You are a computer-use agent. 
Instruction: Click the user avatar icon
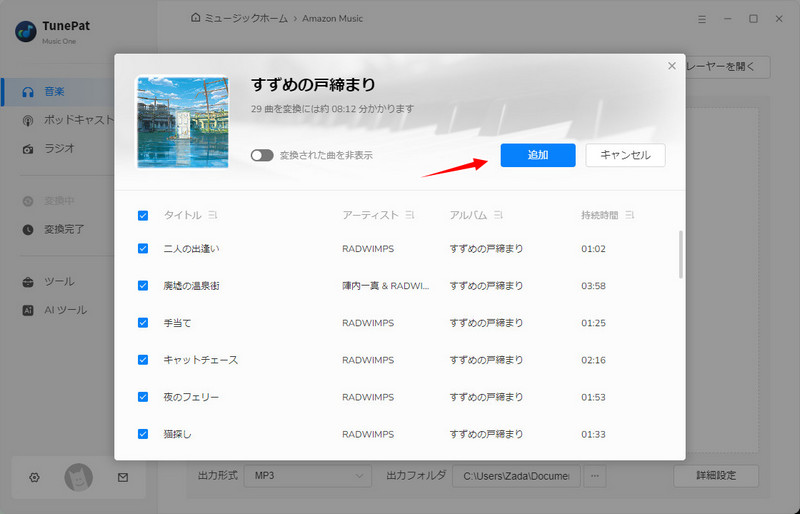coord(79,478)
